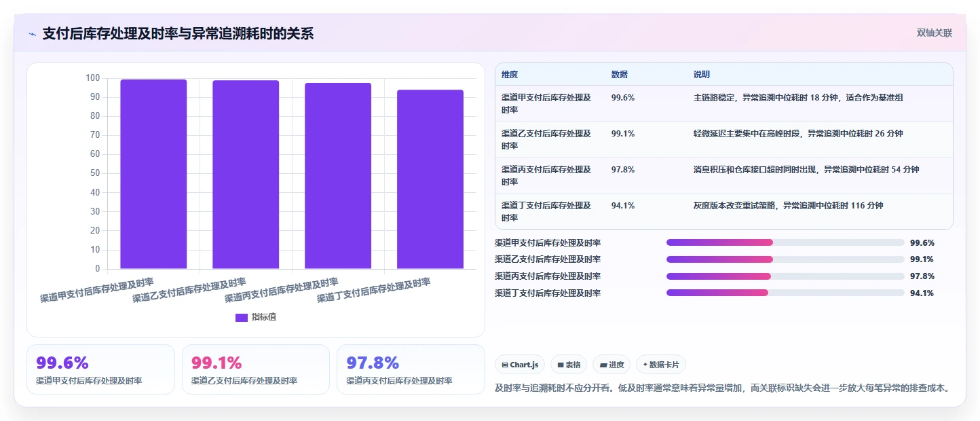Open the 99.1% 渠道乙 stat card
Screen dimensions: 980x421
coord(256,369)
